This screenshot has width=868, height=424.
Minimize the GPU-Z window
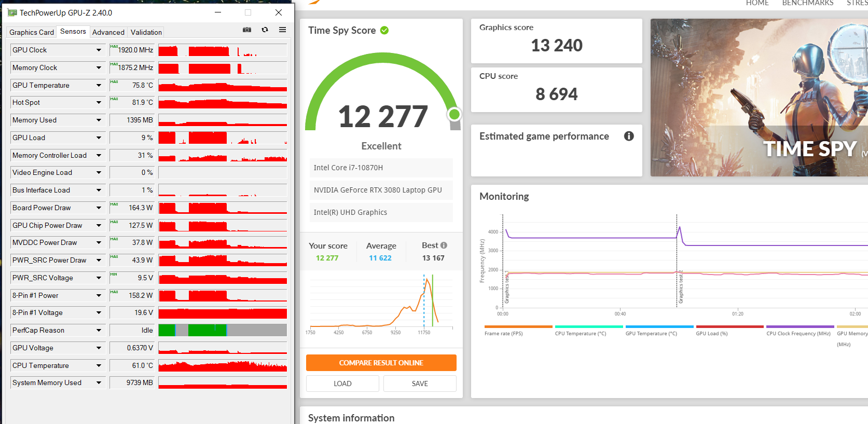pyautogui.click(x=218, y=12)
